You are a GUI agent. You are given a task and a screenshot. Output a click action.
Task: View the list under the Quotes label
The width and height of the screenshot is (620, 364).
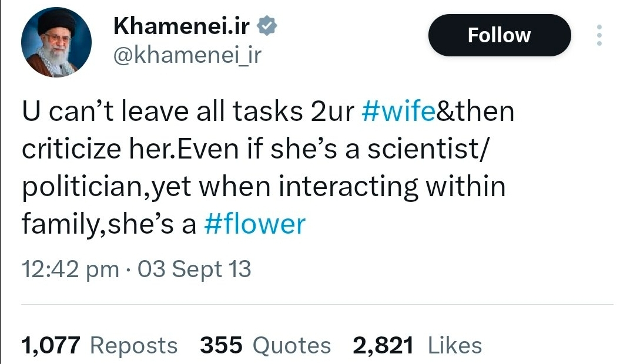tap(291, 346)
